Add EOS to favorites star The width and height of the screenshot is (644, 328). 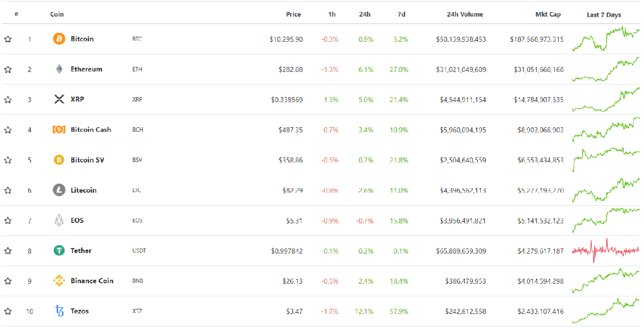click(8, 220)
